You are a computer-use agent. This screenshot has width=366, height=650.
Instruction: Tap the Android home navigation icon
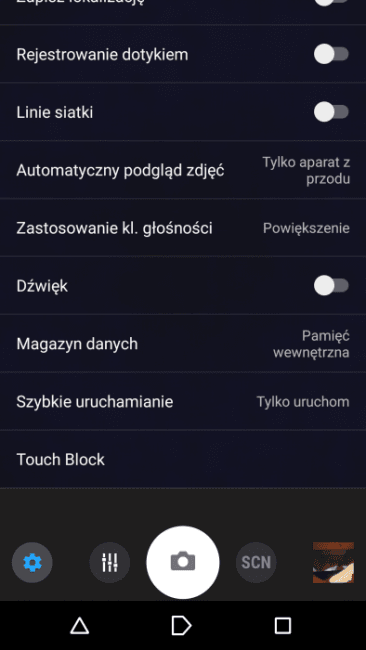[182, 626]
